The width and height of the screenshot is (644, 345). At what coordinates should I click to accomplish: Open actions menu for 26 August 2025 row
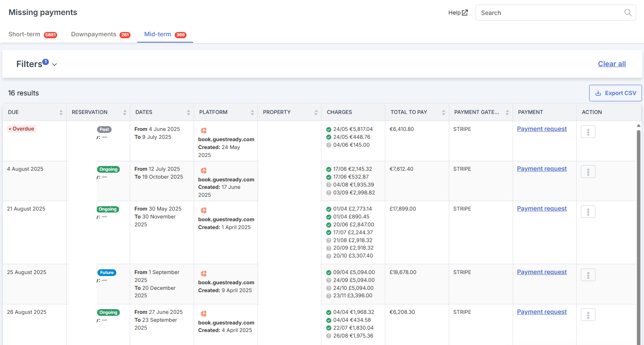588,315
